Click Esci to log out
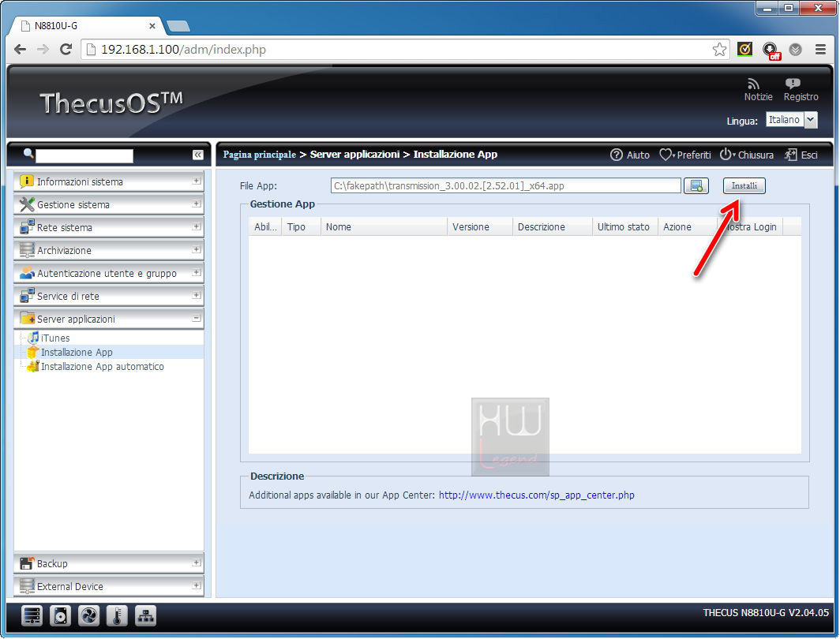The height and width of the screenshot is (639, 840). coord(801,155)
